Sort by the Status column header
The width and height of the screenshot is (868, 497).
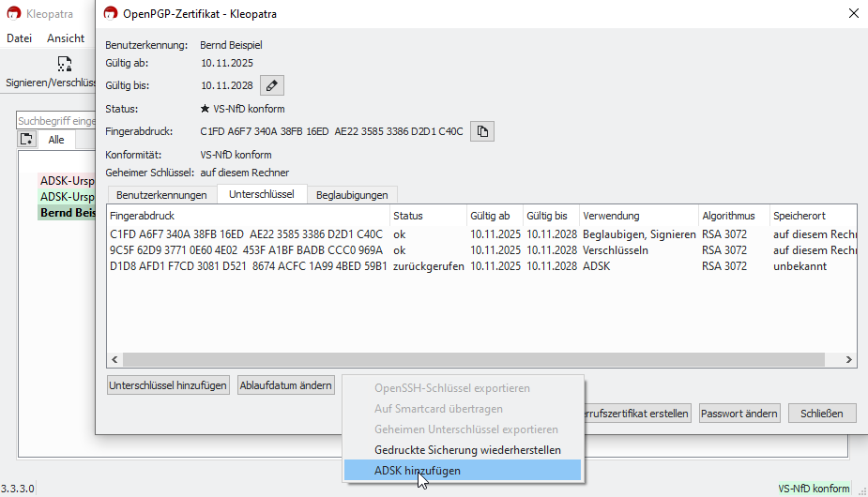(428, 216)
